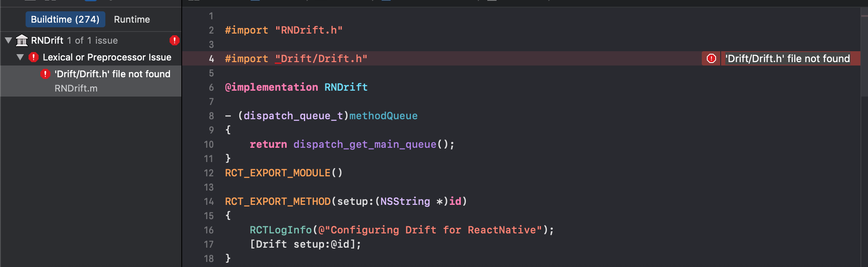Click the @implementation keyword
Screen dimensions: 868x267
pyautogui.click(x=272, y=87)
